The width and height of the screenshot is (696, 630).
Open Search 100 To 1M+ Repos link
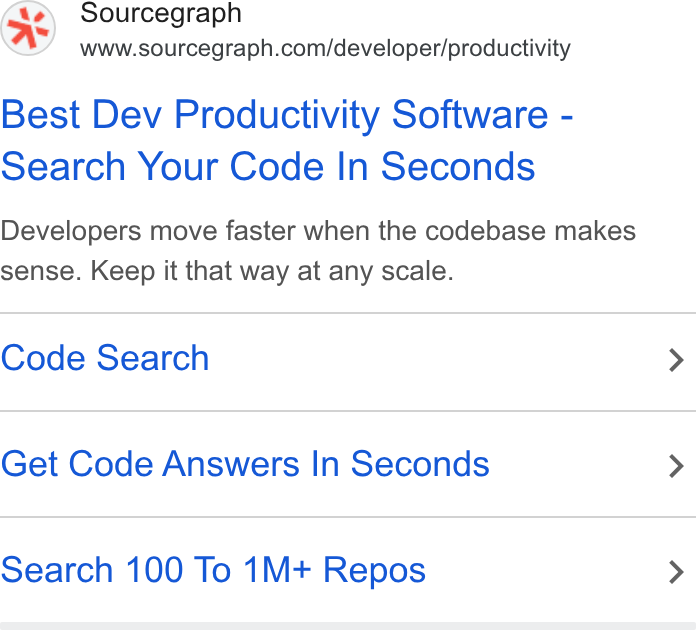pos(213,570)
